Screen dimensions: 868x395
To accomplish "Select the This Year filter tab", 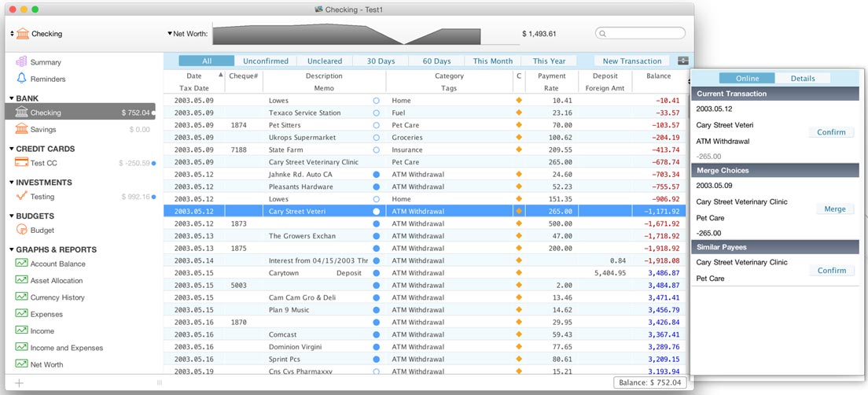I will coord(549,61).
